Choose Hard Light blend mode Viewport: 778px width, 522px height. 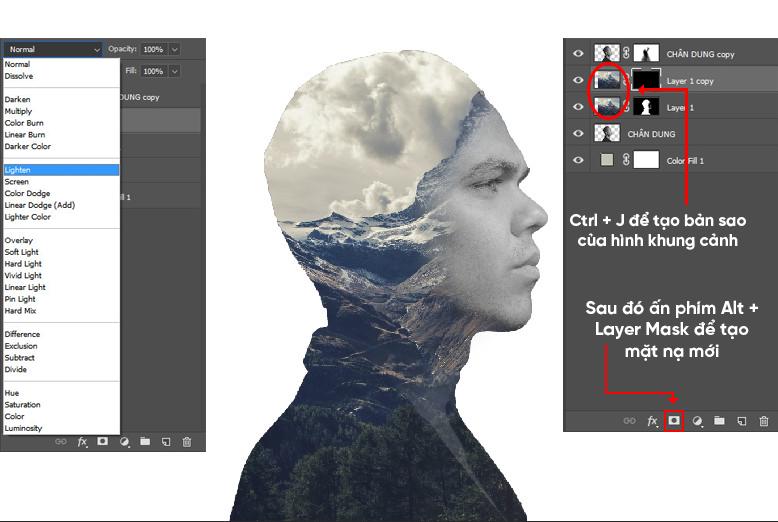(x=61, y=263)
